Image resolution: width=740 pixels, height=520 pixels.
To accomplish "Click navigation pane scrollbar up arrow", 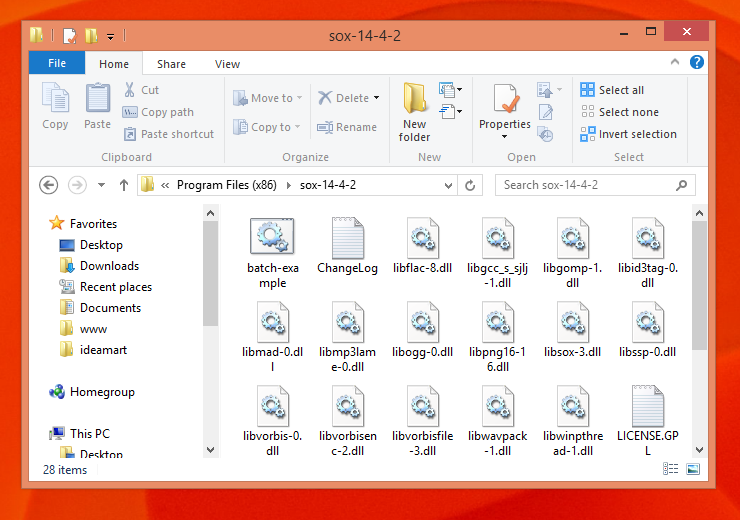I will 210,213.
